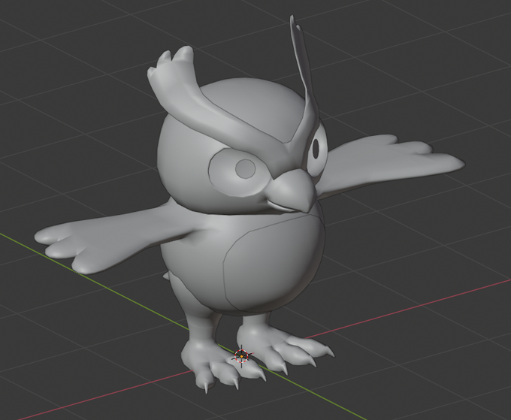The width and height of the screenshot is (511, 420).
Task: Select the owl model by its beak
Action: [x=292, y=192]
